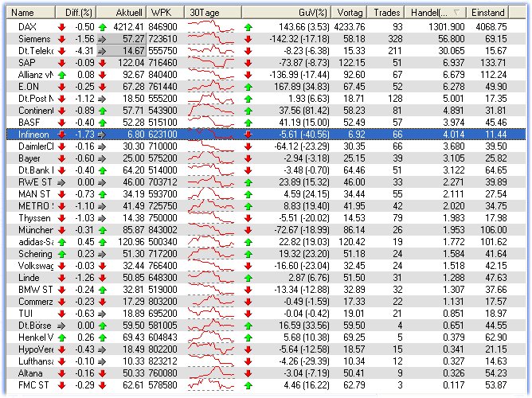Click the Aktuell column header

click(122, 13)
